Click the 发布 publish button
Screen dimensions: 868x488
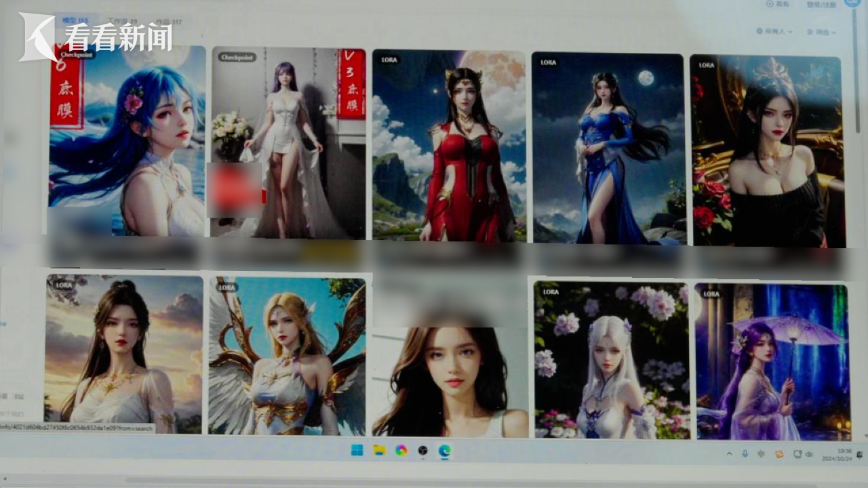pyautogui.click(x=778, y=4)
